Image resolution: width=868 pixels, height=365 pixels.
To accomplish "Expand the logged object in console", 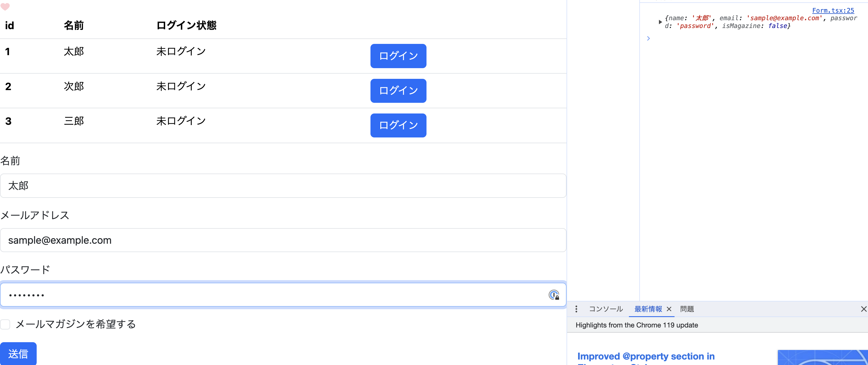I will tap(660, 22).
